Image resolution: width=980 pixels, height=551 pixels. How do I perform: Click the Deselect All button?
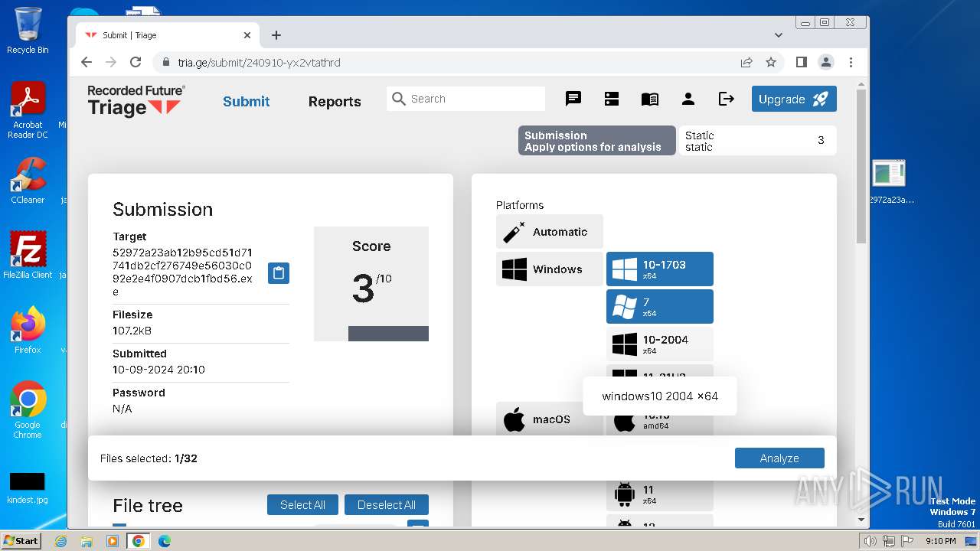click(387, 505)
